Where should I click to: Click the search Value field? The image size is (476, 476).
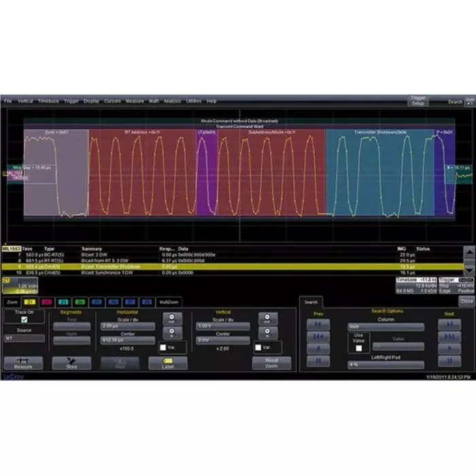coord(398,346)
